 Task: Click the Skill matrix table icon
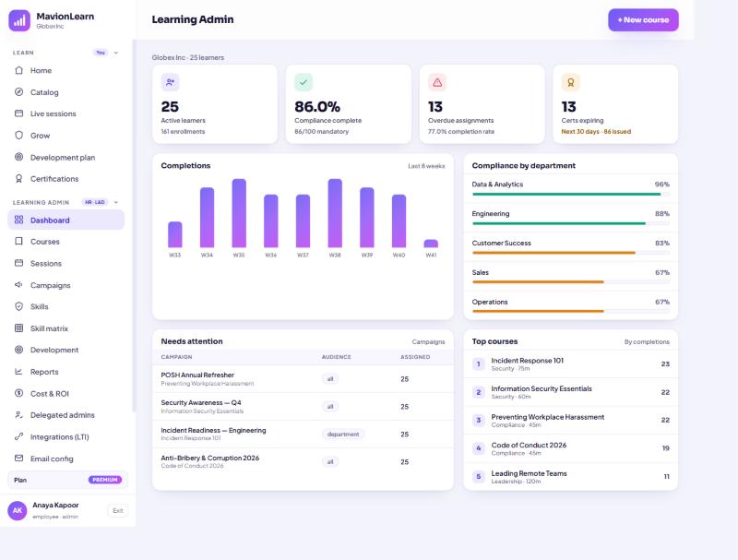coord(18,328)
